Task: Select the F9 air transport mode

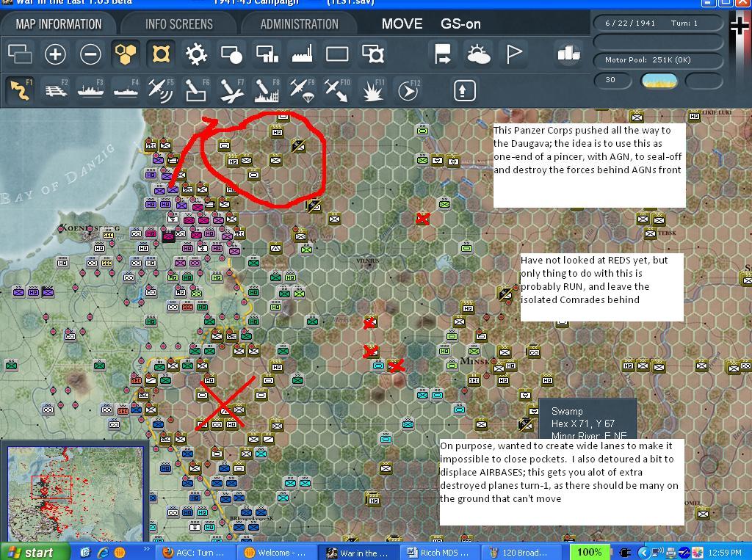Action: coord(302,90)
